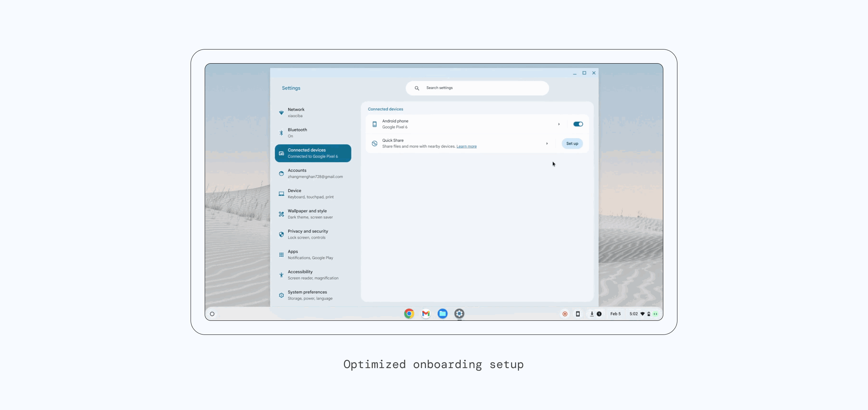Click the Accessibility person icon
868x410 pixels.
pos(281,275)
